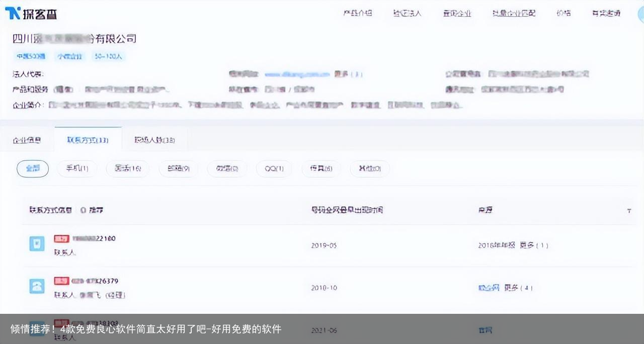Switch to the 企业信息 tab
This screenshot has width=644, height=344.
coord(28,140)
